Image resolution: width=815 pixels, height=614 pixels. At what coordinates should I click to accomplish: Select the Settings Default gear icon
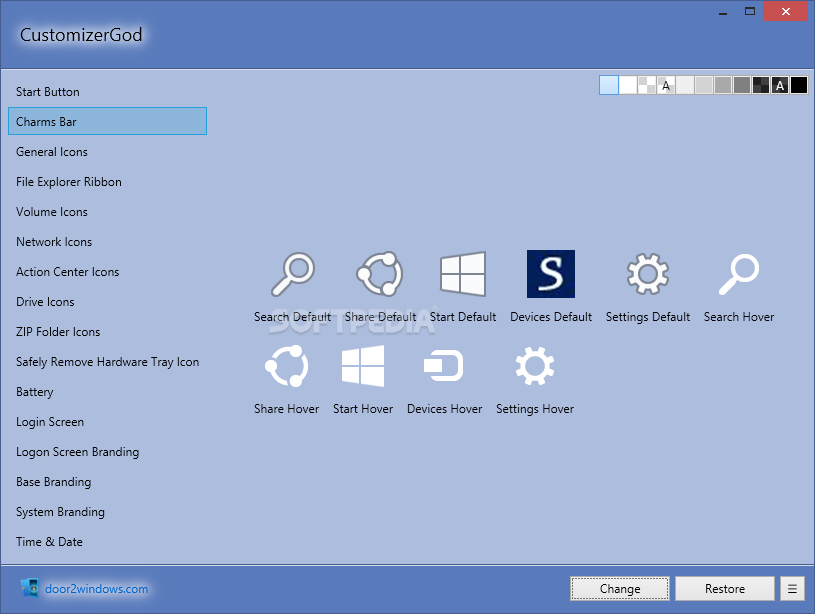648,274
